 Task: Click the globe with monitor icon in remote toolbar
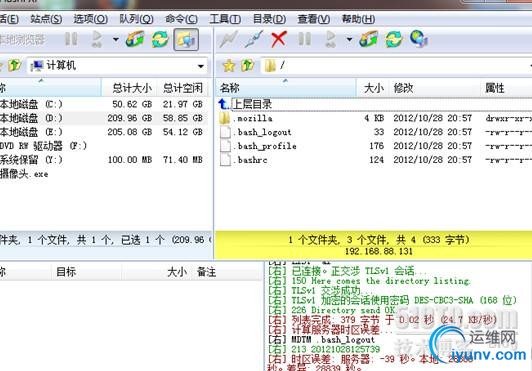click(x=419, y=39)
